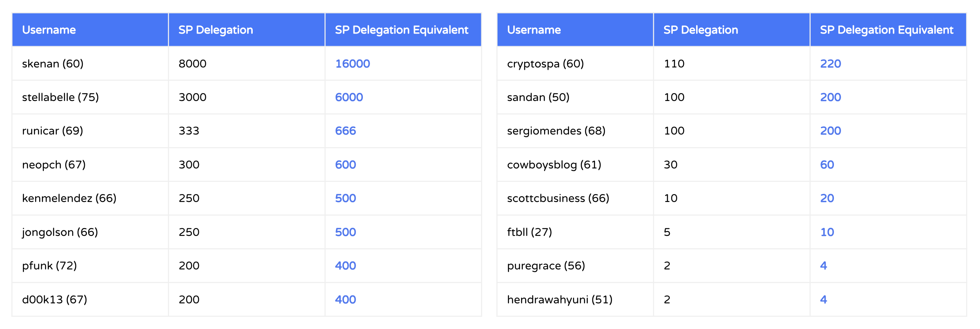This screenshot has height=329, width=980.
Task: Click the puregrace (56) username cell
Action: (546, 265)
